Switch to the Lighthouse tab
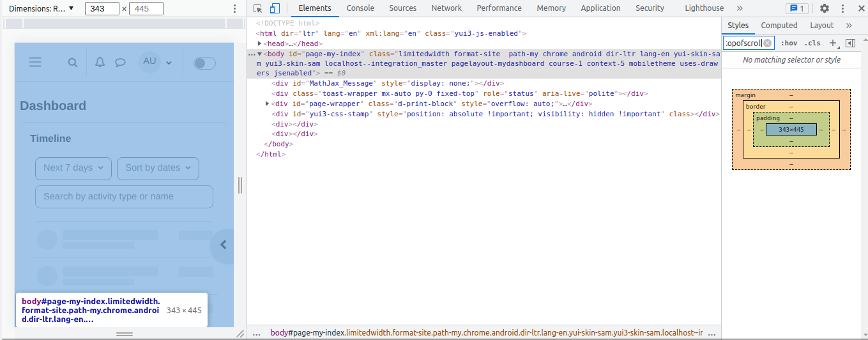 point(704,8)
